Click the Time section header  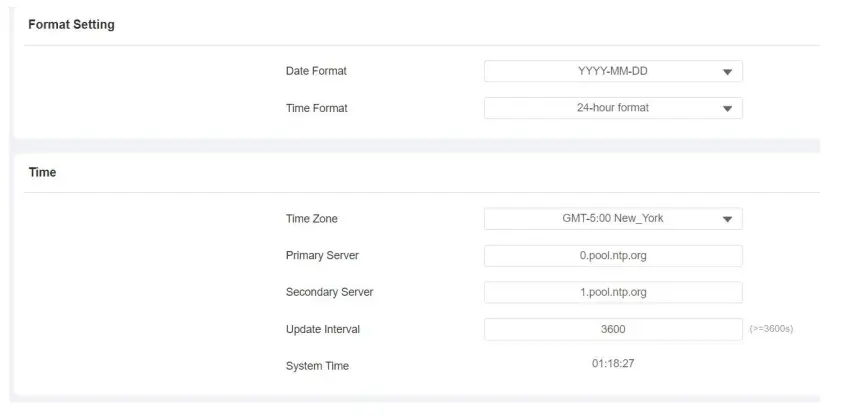coord(42,172)
